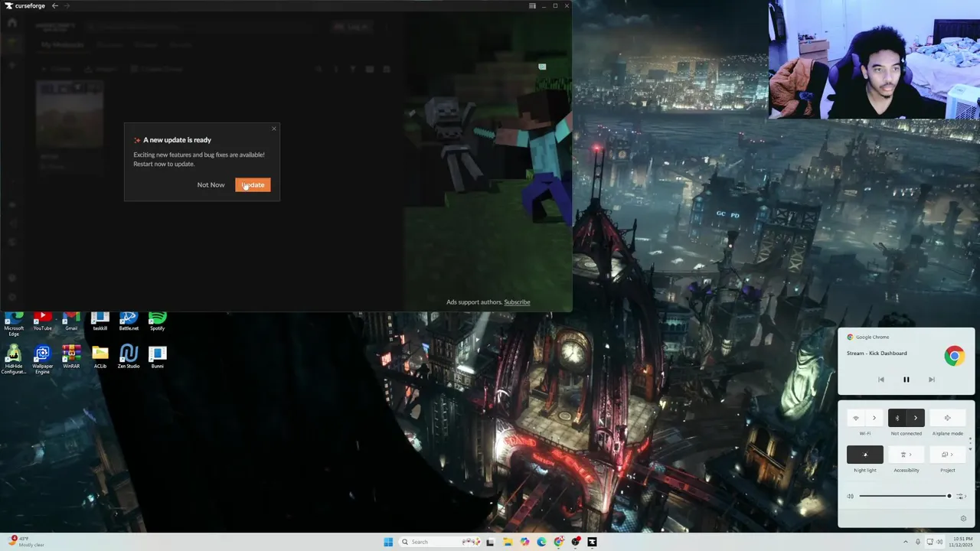Open sound output device selector
This screenshot has width=980, height=551.
[961, 496]
